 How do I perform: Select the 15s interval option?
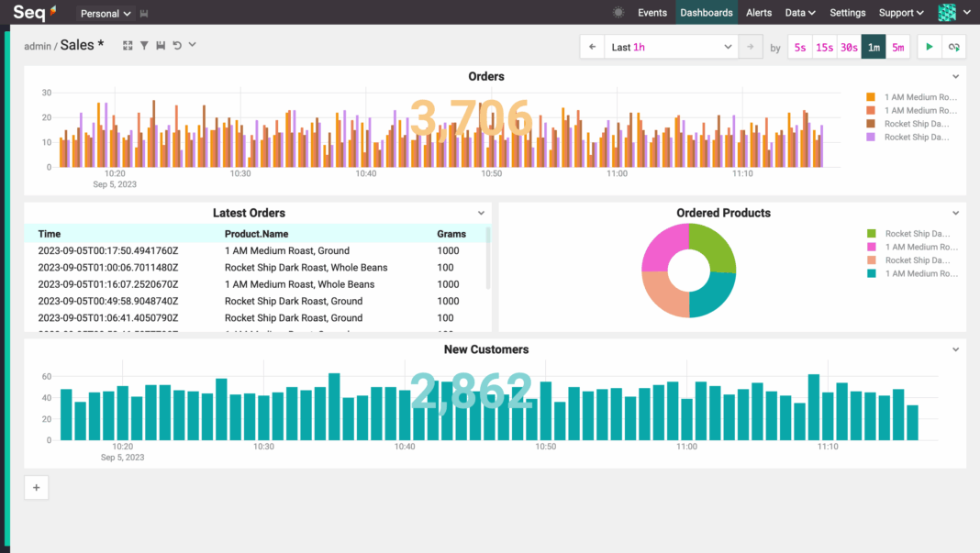[824, 47]
